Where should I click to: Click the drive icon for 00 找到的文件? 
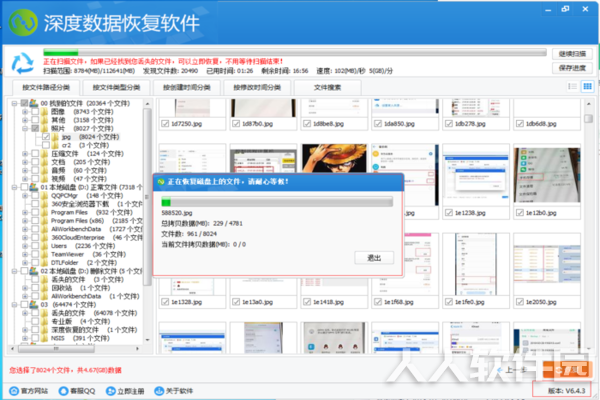point(34,103)
